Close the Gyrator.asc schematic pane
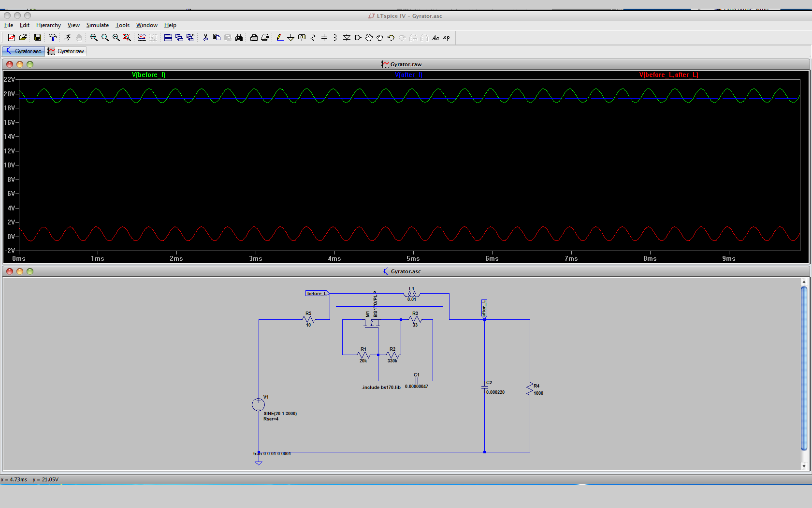This screenshot has height=508, width=812. pos(10,271)
